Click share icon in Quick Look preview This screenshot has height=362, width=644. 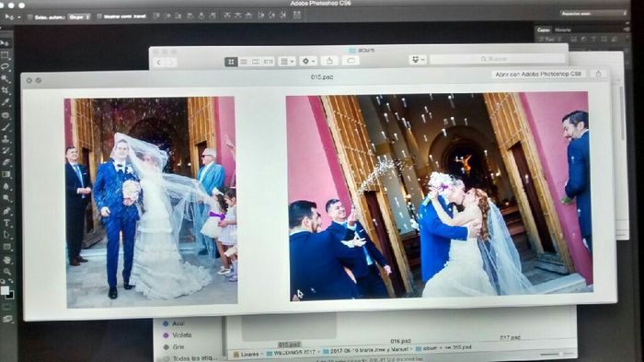(598, 74)
